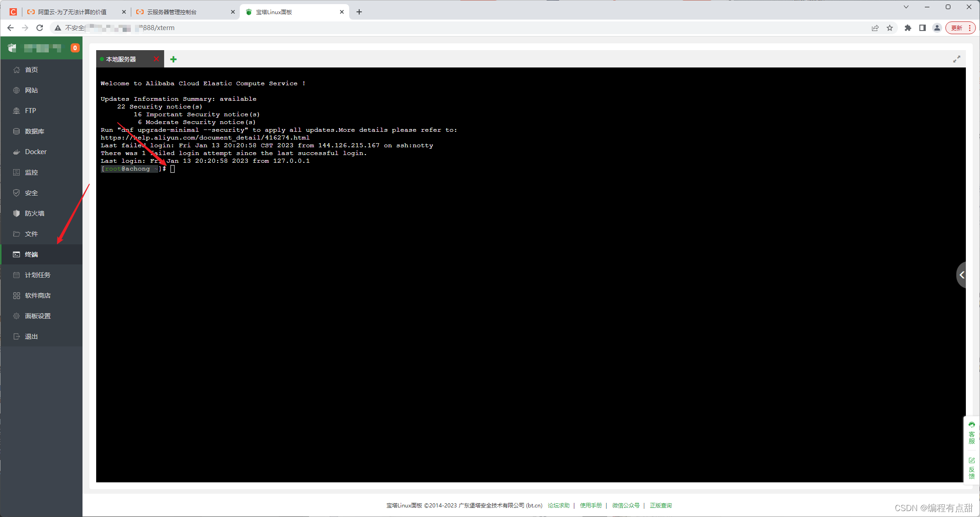
Task: Click the 计划任务 calendar icon in sidebar
Action: (x=16, y=275)
